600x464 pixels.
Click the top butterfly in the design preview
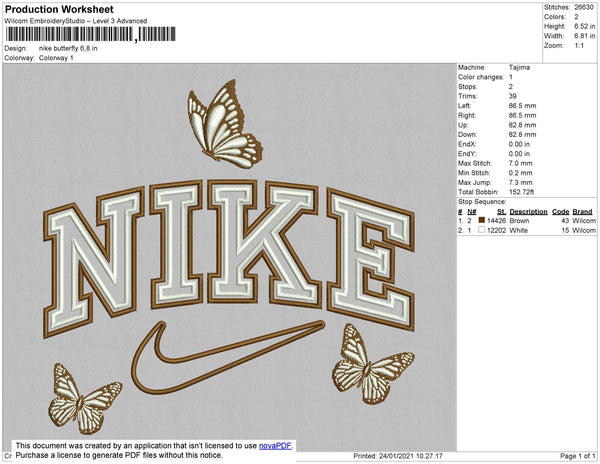point(225,124)
